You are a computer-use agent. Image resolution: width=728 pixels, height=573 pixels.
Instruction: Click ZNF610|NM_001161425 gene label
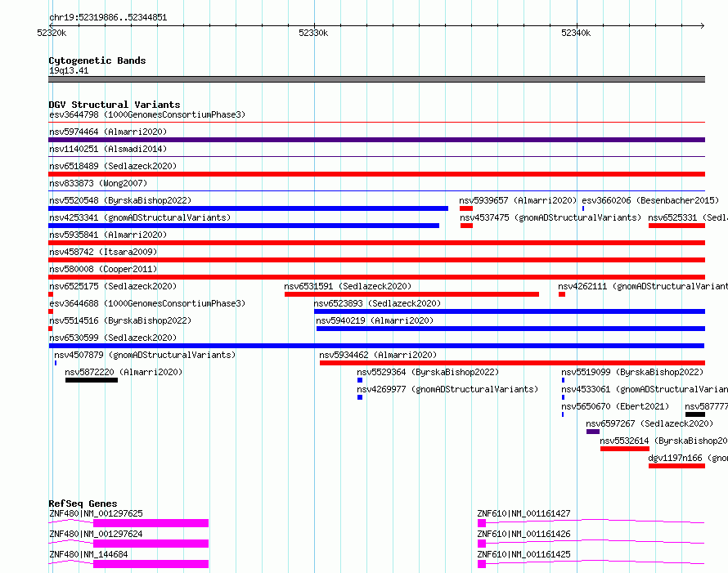(524, 554)
